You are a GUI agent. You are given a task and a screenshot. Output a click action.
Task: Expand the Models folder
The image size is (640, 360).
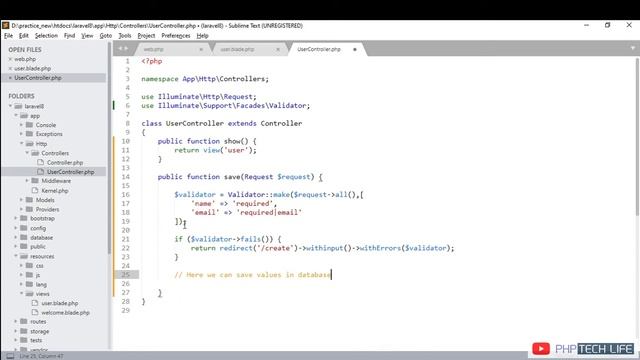(21, 200)
